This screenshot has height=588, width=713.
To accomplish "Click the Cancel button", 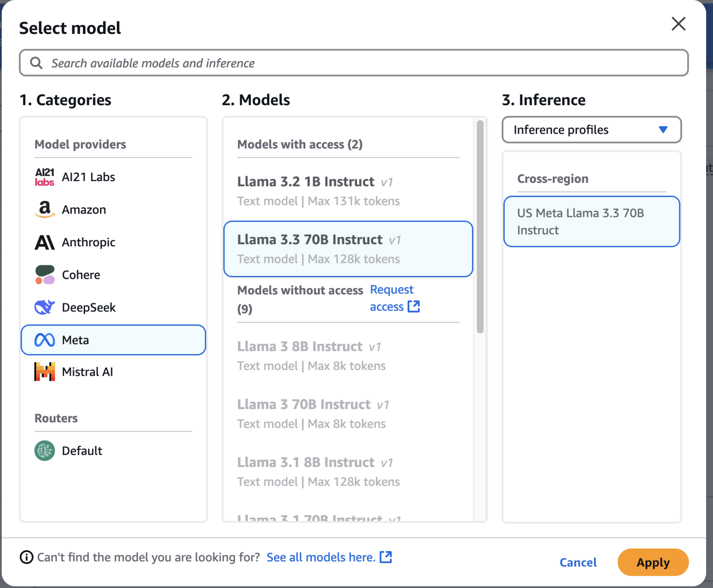I will tap(578, 562).
